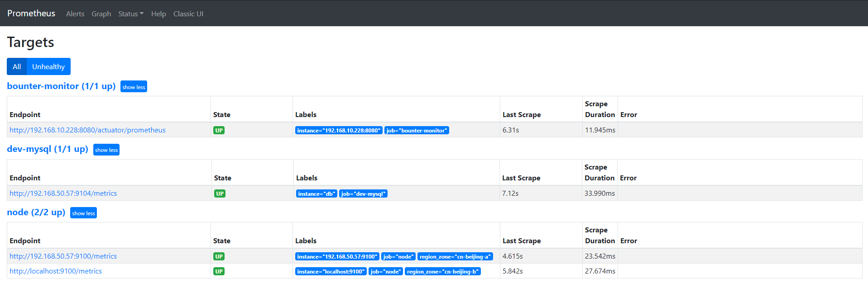Open the dev-mysql 9104 metrics endpoint
This screenshot has width=868, height=283.
pyautogui.click(x=63, y=193)
